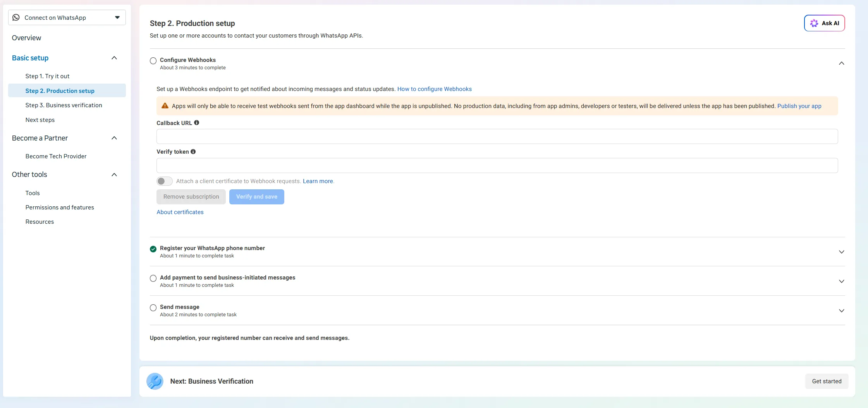The height and width of the screenshot is (408, 868).
Task: Select the Send message status circle
Action: (153, 308)
